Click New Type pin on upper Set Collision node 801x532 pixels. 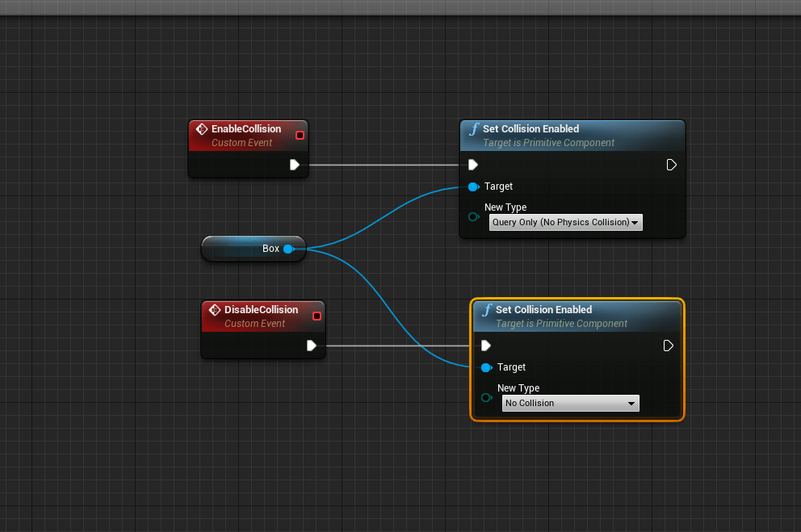click(x=473, y=216)
